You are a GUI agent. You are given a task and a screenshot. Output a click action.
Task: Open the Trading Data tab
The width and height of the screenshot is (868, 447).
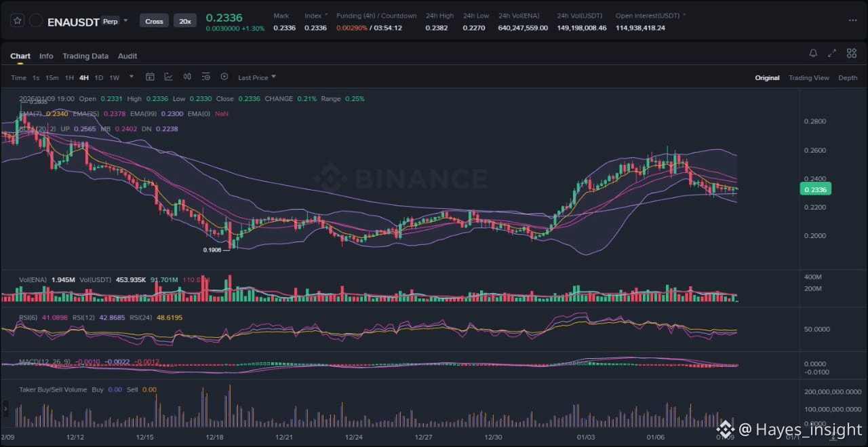[85, 56]
